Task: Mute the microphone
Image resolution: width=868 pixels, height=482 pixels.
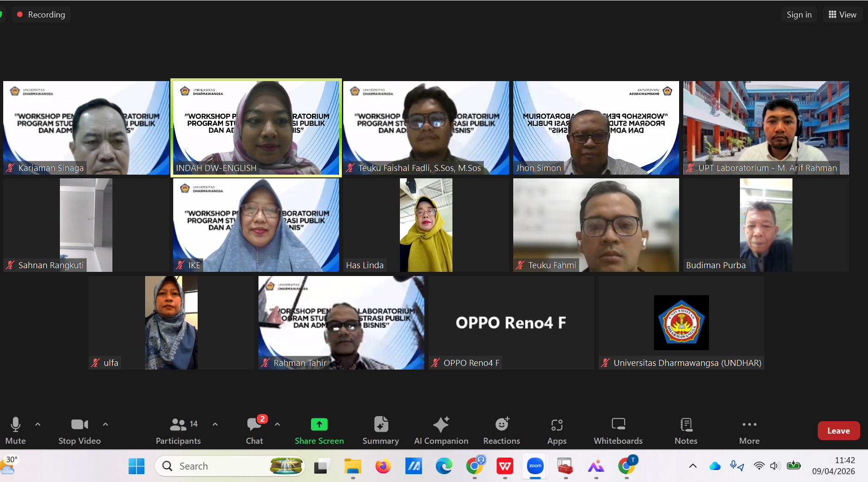Action: pyautogui.click(x=15, y=430)
